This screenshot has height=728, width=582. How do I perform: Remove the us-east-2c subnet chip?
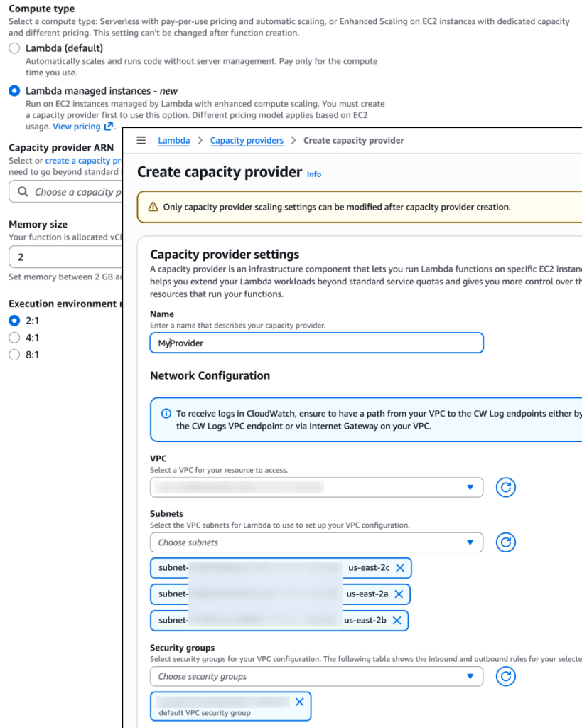tap(400, 568)
